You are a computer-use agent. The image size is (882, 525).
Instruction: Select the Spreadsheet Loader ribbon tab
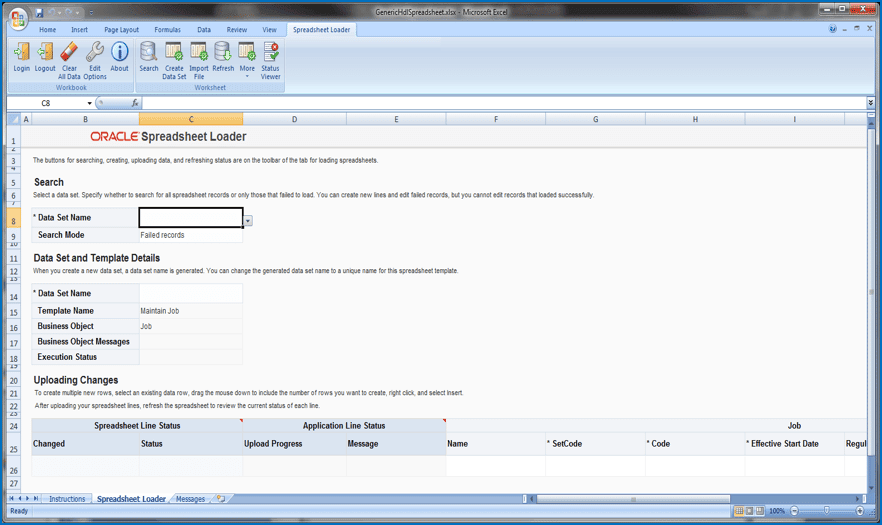coord(321,30)
